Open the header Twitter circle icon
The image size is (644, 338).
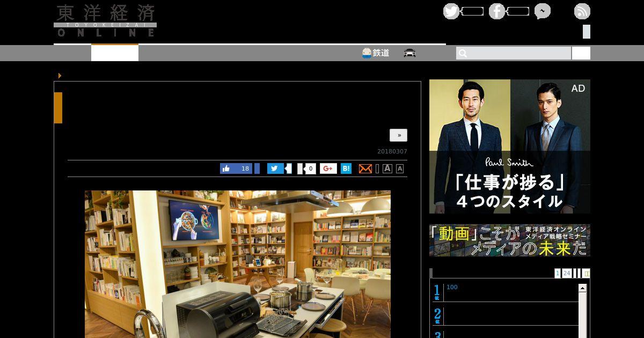coord(451,11)
